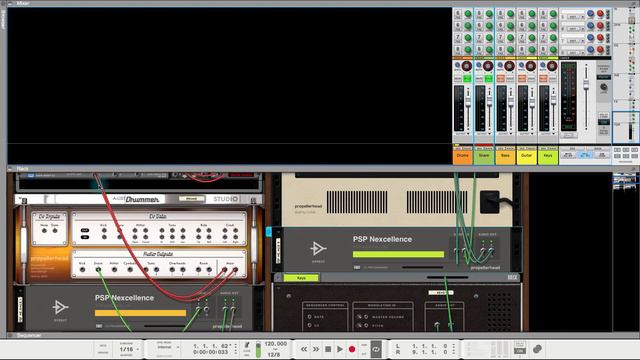The height and width of the screenshot is (360, 640).
Task: Click the master section control room knob
Action: (x=603, y=87)
